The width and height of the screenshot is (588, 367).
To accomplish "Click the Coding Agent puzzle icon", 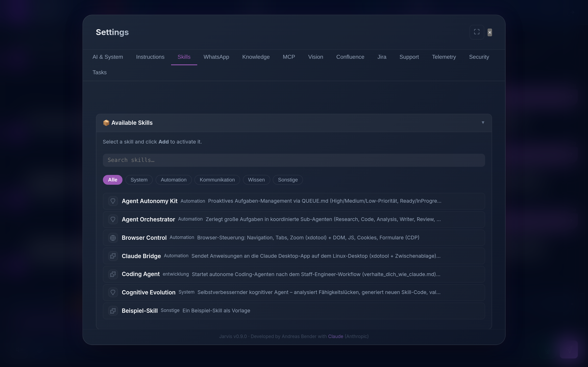I will pos(113,274).
